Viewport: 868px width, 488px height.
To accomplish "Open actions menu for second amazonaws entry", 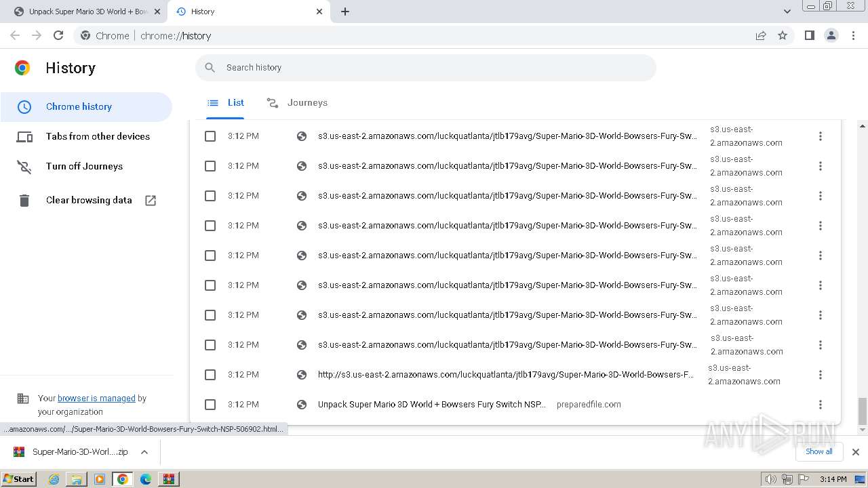I will [820, 166].
